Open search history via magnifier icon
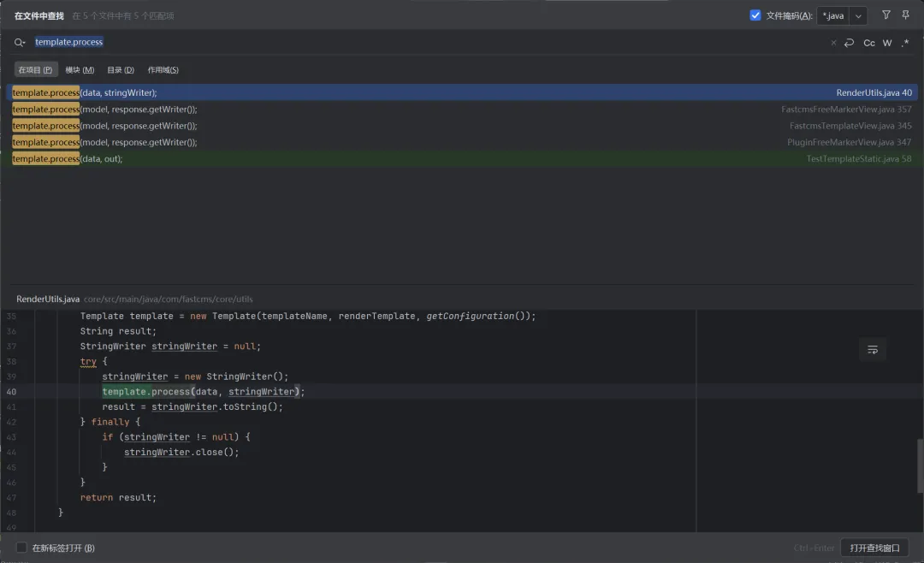The image size is (924, 563). coord(20,43)
